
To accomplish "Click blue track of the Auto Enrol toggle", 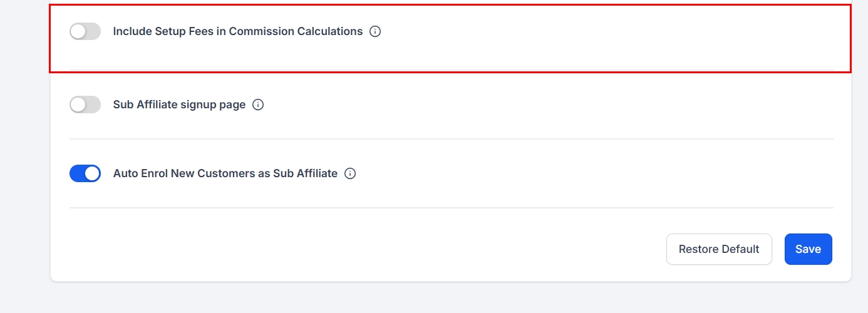I will click(x=76, y=173).
